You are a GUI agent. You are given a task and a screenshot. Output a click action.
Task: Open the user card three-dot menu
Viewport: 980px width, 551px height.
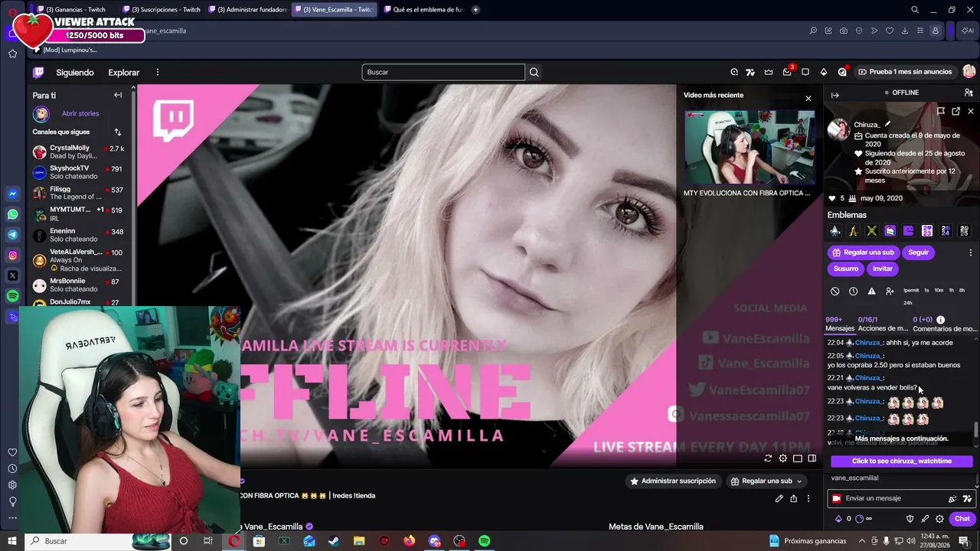click(x=970, y=253)
